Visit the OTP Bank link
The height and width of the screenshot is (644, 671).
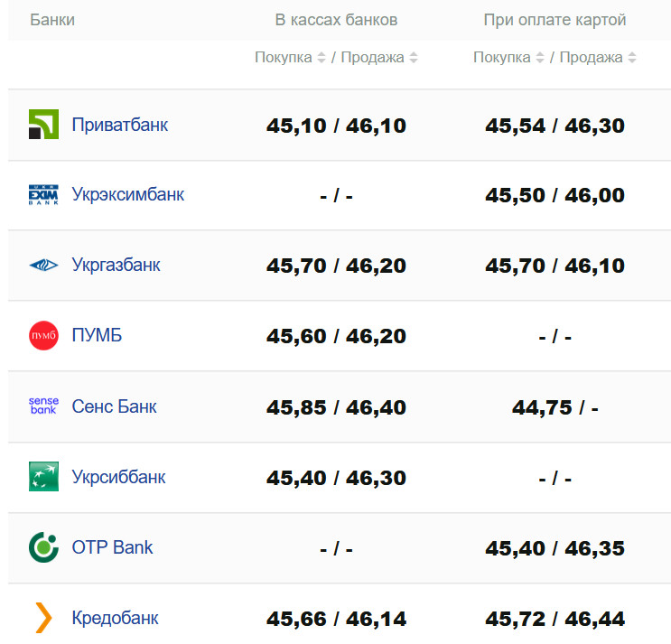point(113,547)
